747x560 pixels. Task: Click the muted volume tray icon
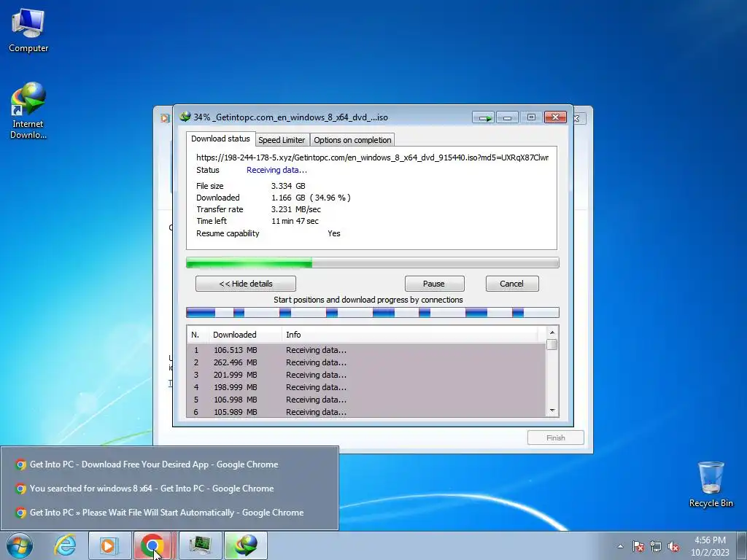(673, 546)
